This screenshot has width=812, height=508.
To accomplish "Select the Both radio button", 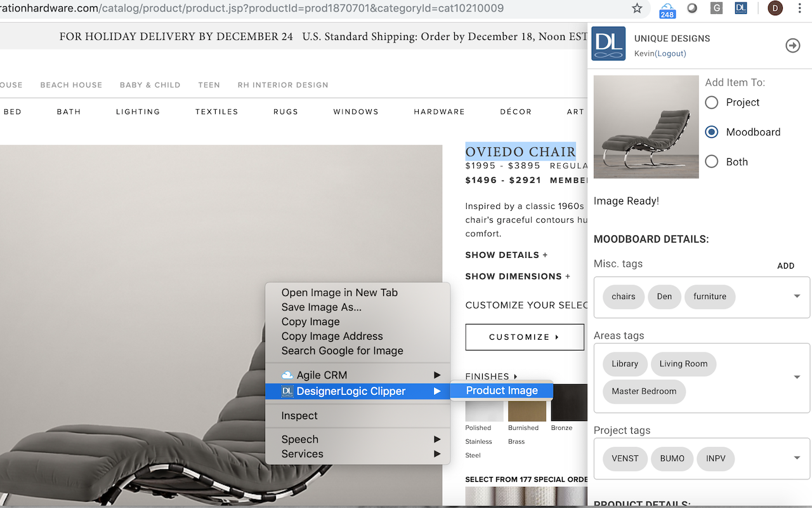I will 711,161.
